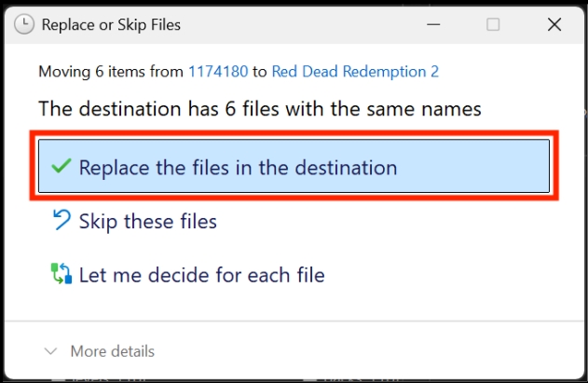The width and height of the screenshot is (588, 383).
Task: Click the compare files arrows icon
Action: 62,273
